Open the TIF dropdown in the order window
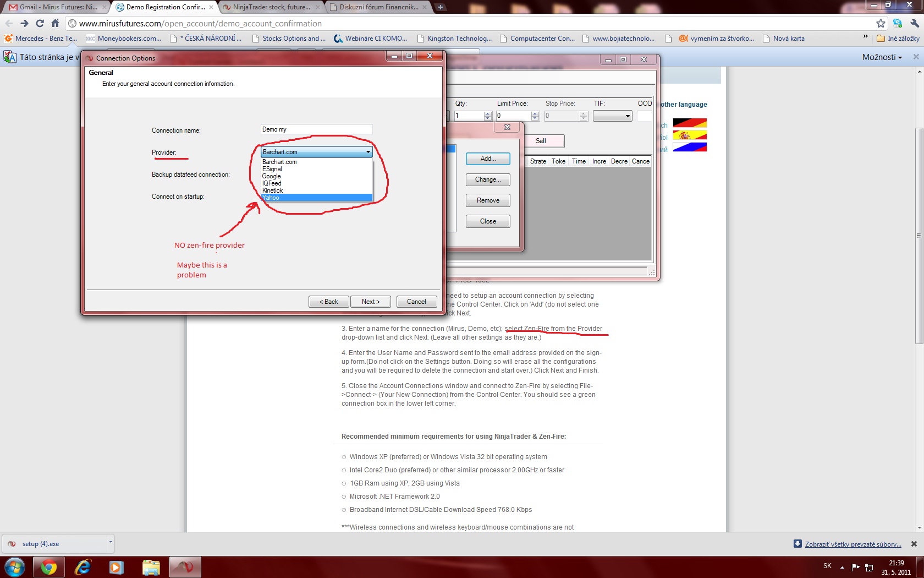The height and width of the screenshot is (578, 924). pos(613,116)
